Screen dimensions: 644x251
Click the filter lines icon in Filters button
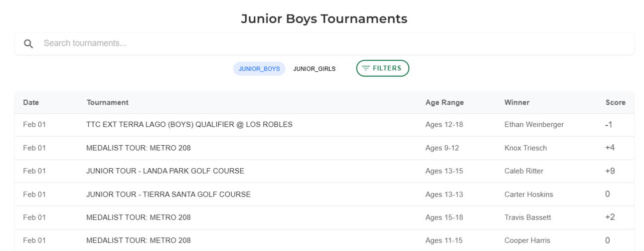pos(366,68)
